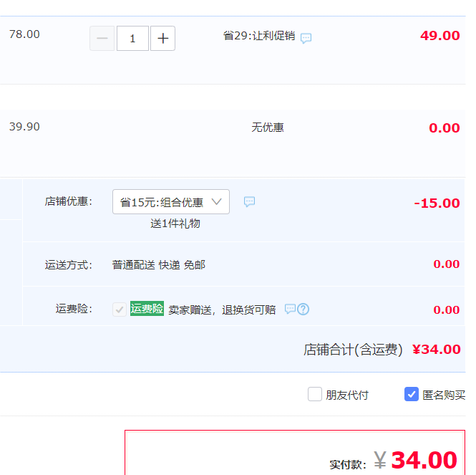Image resolution: width=476 pixels, height=475 pixels.
Task: Click the 朋友代付 label text
Action: (x=347, y=395)
